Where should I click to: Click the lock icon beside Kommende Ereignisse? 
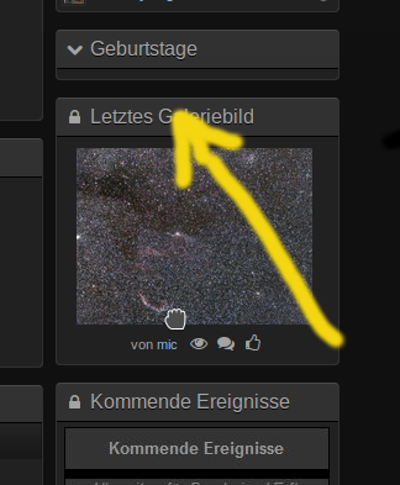[74, 402]
